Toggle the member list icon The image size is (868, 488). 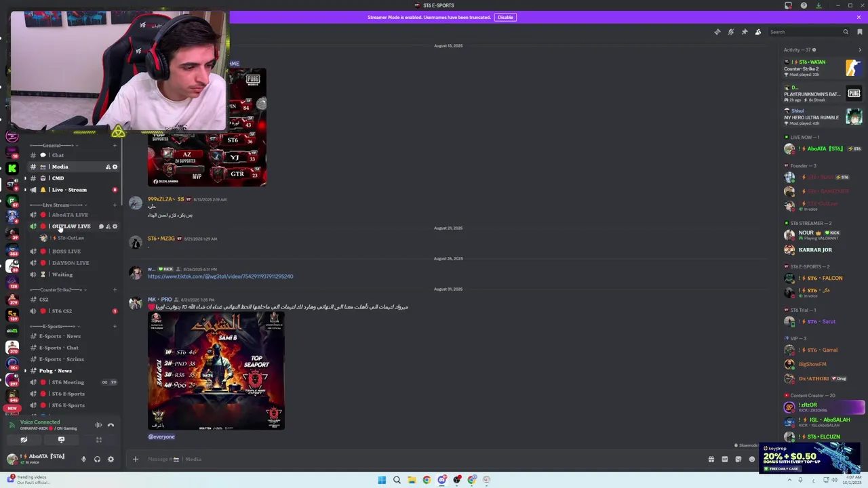pyautogui.click(x=758, y=32)
